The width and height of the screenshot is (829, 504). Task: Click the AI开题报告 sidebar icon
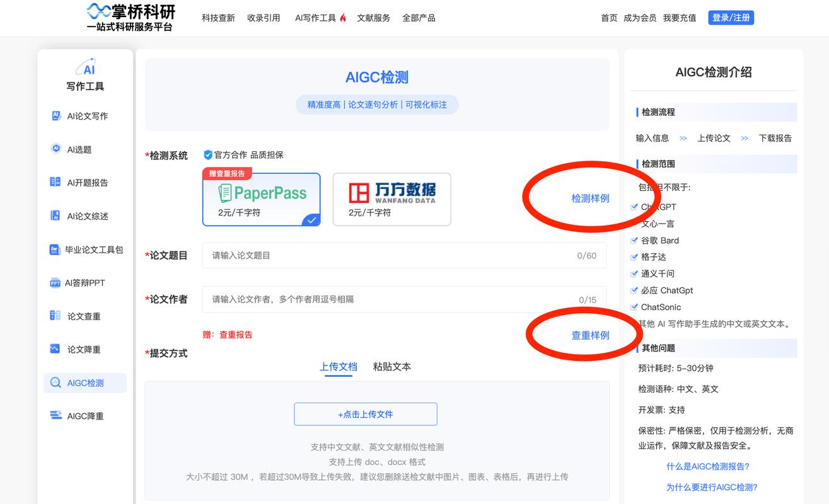(55, 183)
